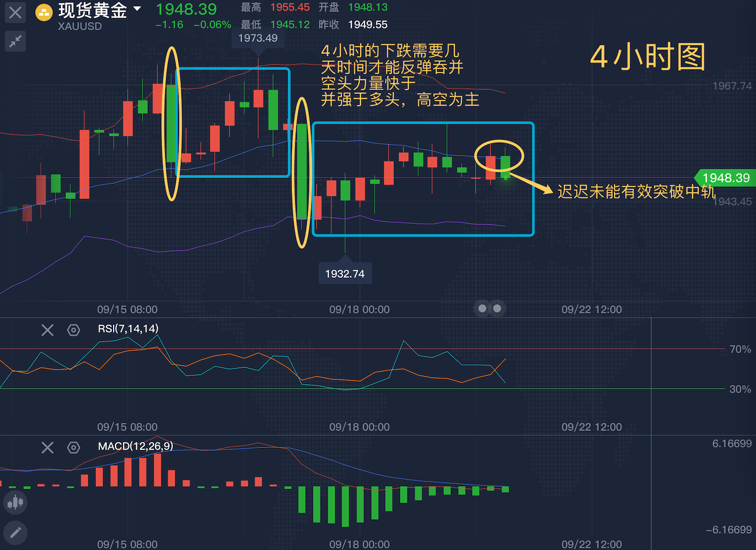756x550 pixels.
Task: Click the -1.16 price change value
Action: pyautogui.click(x=169, y=25)
